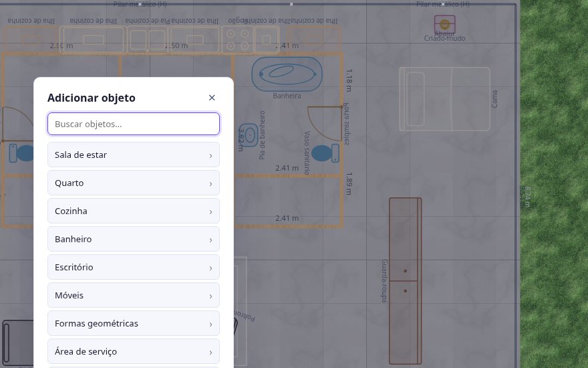Expand chevron on Banheiro row
Viewport: 588px width, 368px height.
coord(210,240)
